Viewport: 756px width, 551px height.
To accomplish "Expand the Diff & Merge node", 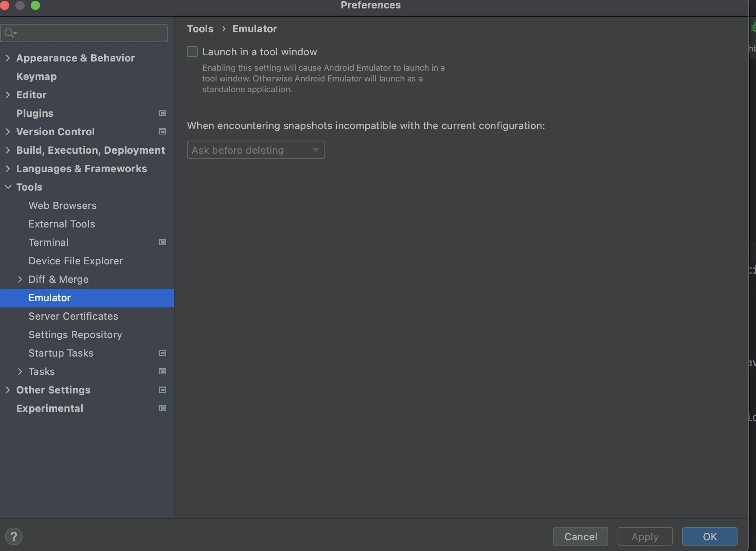I will point(20,279).
